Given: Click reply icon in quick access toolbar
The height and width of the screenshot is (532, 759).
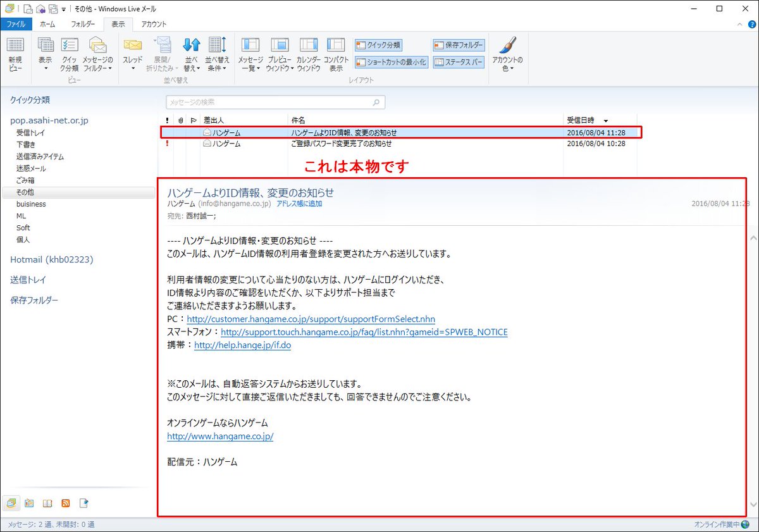Looking at the screenshot, I should 41,9.
